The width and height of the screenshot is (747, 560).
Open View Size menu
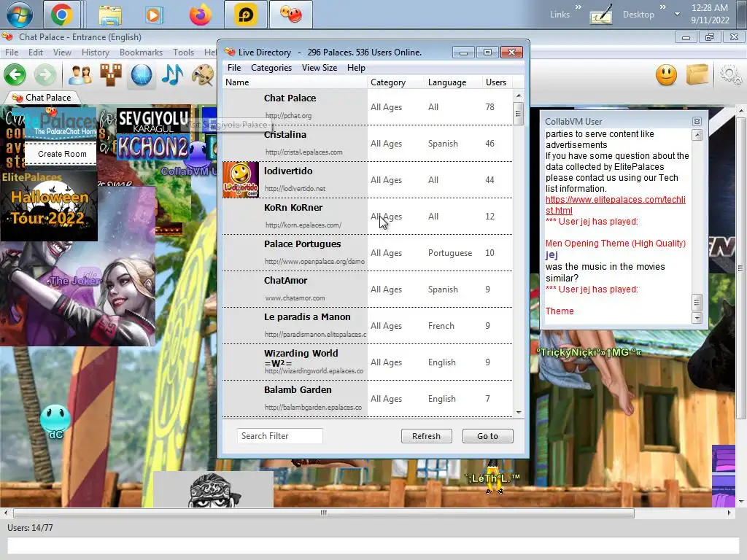[x=320, y=68]
